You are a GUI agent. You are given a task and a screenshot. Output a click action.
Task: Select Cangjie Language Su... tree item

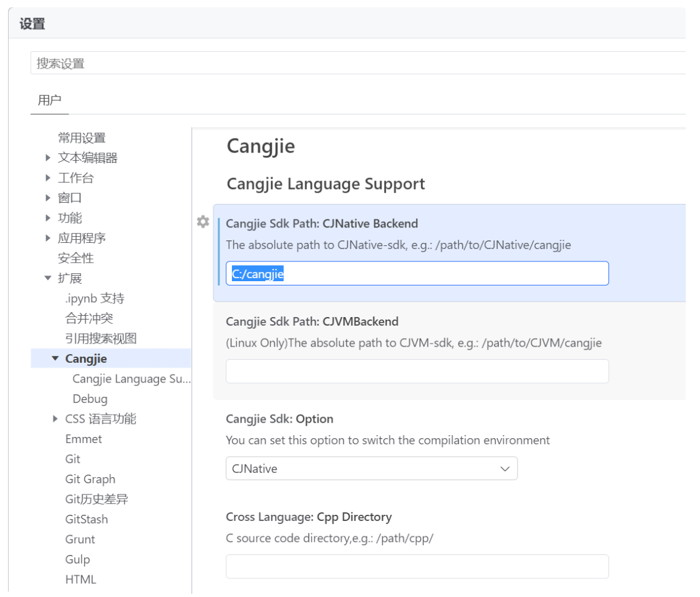[131, 379]
